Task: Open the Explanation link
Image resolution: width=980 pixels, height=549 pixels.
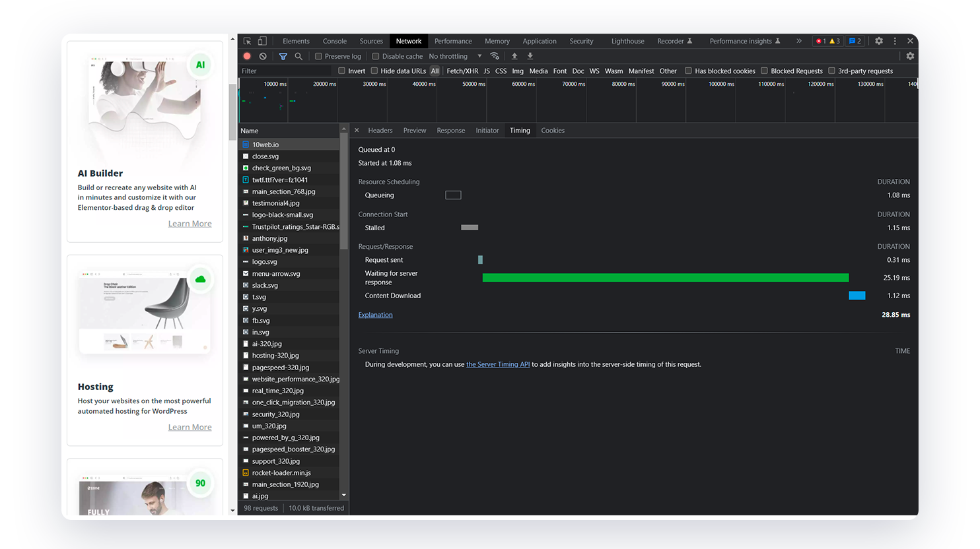Action: pyautogui.click(x=375, y=315)
